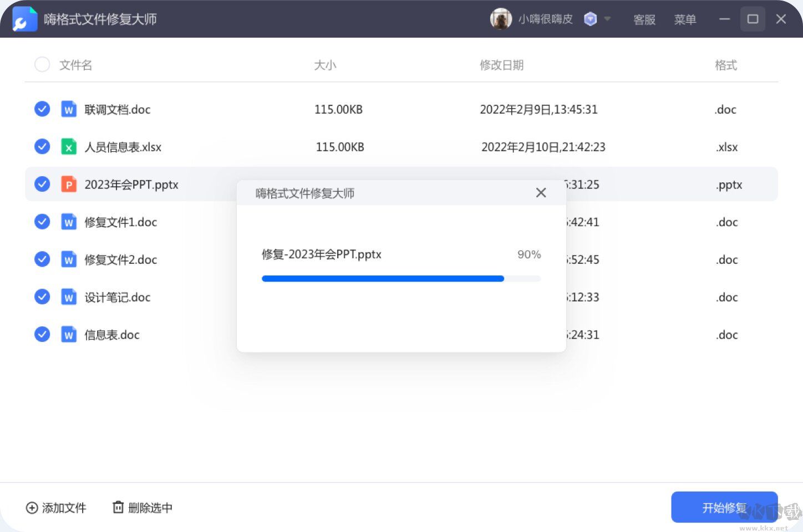
Task: Click the repair progress bar
Action: click(401, 279)
